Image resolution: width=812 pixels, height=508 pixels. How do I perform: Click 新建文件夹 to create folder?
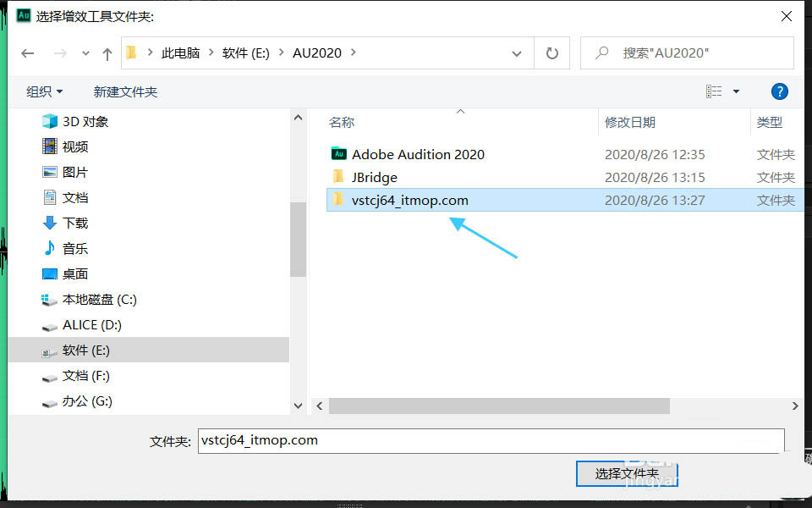tap(125, 91)
